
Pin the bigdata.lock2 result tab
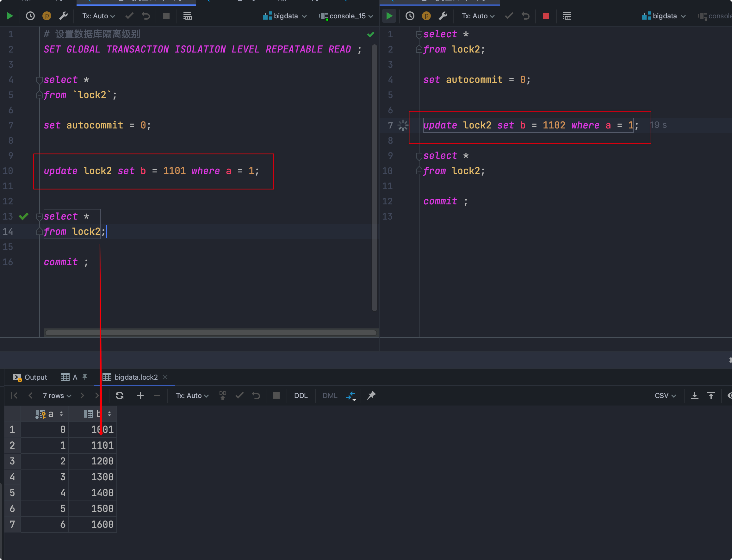pyautogui.click(x=371, y=395)
